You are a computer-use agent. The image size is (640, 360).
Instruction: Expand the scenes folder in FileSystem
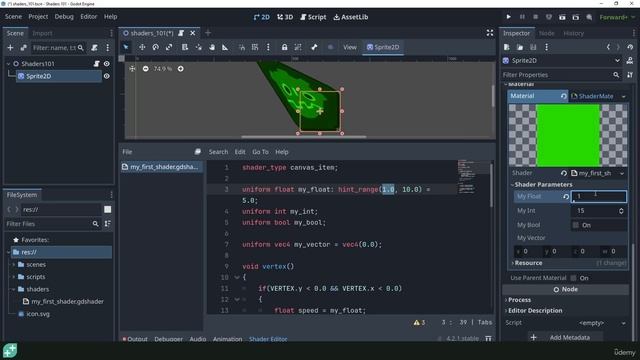point(13,265)
